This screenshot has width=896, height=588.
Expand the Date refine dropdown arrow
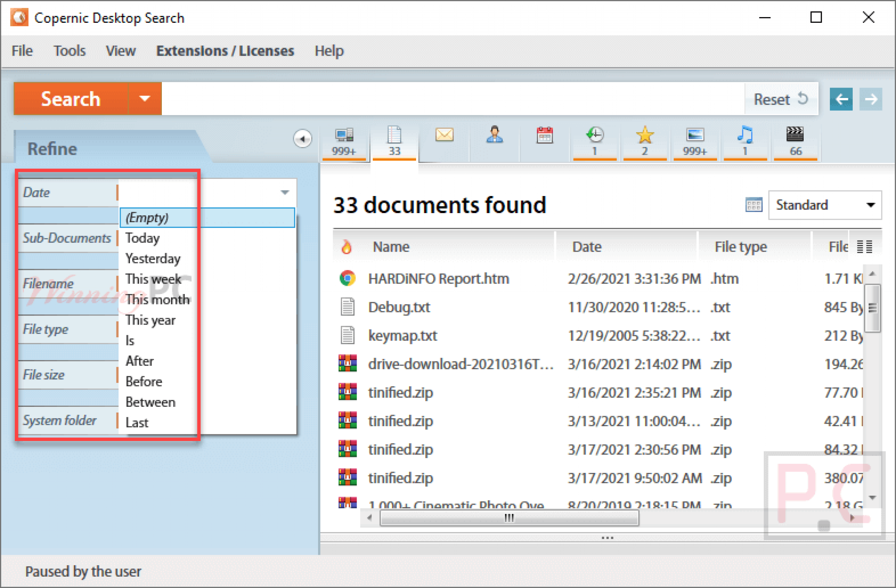point(284,192)
